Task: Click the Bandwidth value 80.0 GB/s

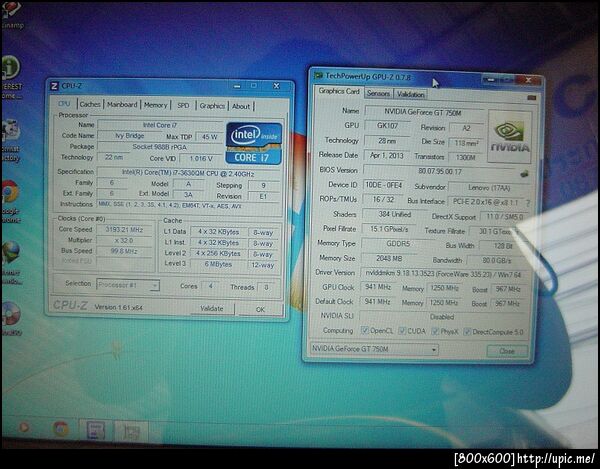Action: [x=496, y=261]
